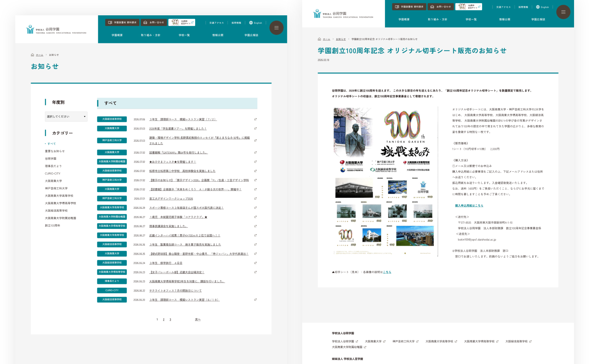Viewport: 589px width, 364px height.
Task: Click external link icon for 調理師コース (6/19) row
Action: pos(255,300)
